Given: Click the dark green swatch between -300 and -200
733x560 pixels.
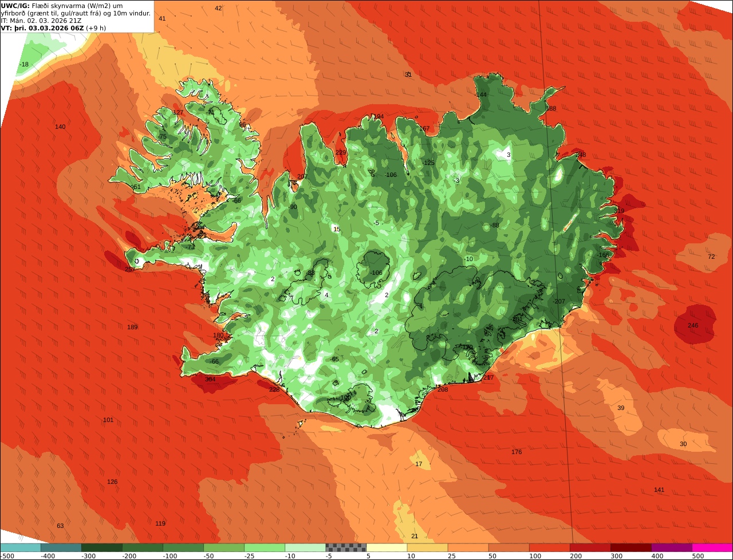Looking at the screenshot, I should pyautogui.click(x=101, y=547).
